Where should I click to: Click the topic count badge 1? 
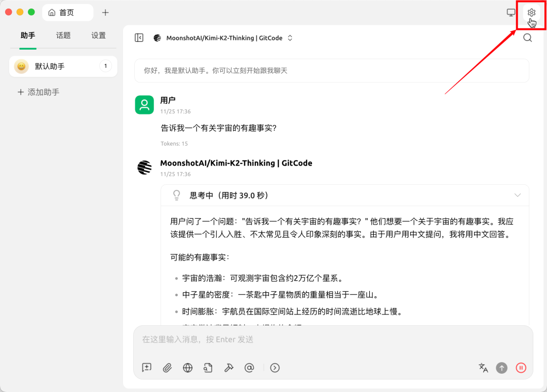106,66
